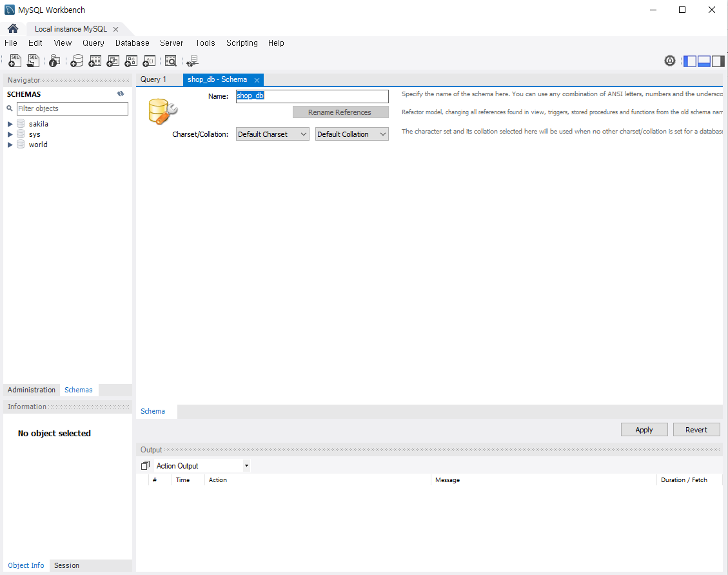Open the Query menu

click(x=93, y=43)
